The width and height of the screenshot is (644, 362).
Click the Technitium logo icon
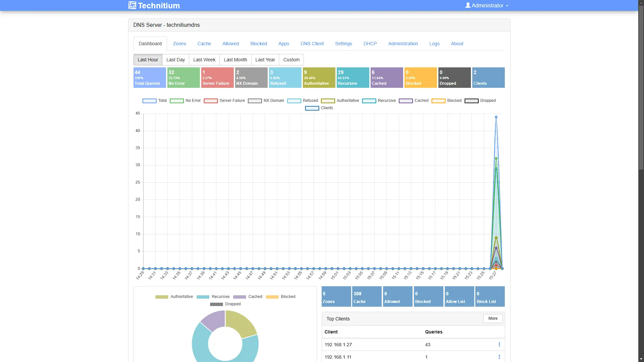point(132,5)
